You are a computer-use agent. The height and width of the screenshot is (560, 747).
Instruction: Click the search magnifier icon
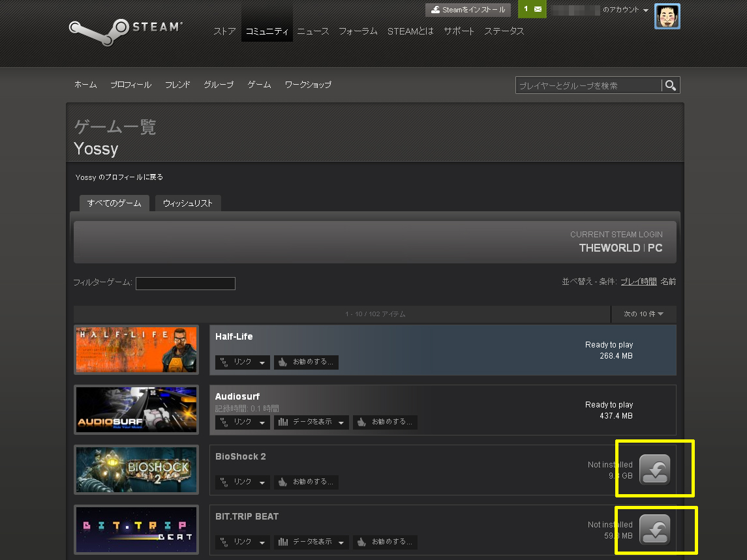point(670,85)
